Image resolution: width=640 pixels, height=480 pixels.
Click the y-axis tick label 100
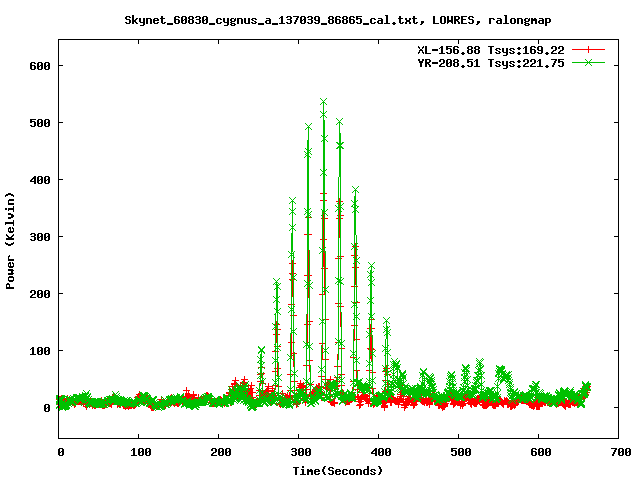40,351
